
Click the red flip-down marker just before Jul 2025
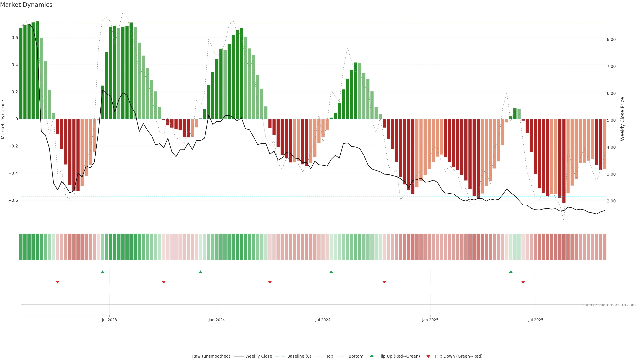click(523, 282)
